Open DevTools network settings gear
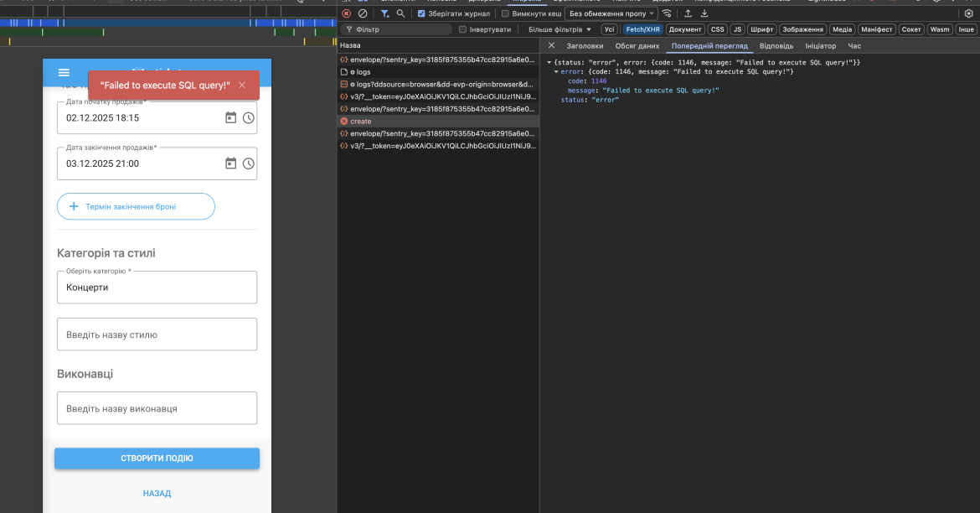This screenshot has height=513, width=980. point(969,13)
